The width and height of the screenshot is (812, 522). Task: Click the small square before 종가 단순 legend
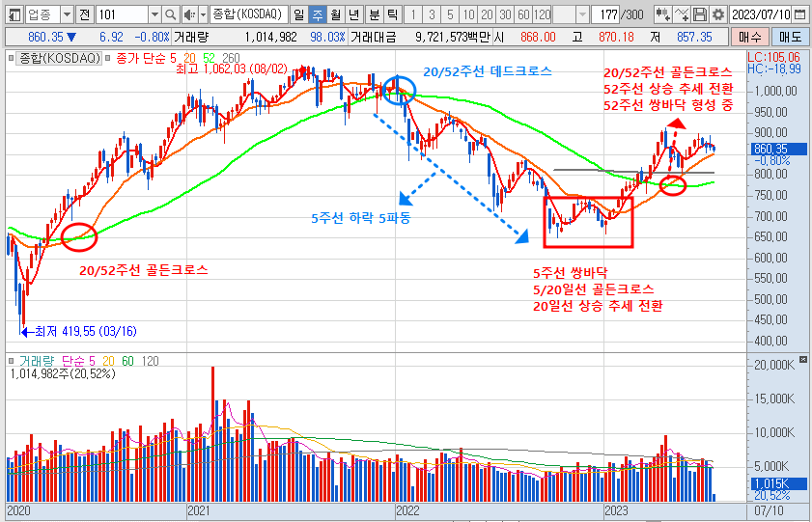point(108,58)
